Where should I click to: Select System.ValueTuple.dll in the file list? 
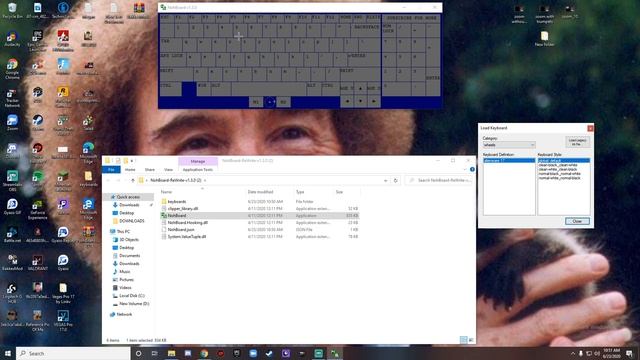pos(260,236)
